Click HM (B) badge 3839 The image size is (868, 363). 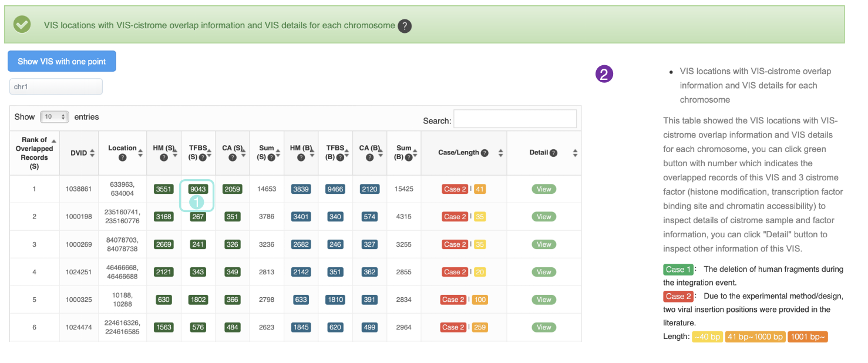(x=301, y=189)
